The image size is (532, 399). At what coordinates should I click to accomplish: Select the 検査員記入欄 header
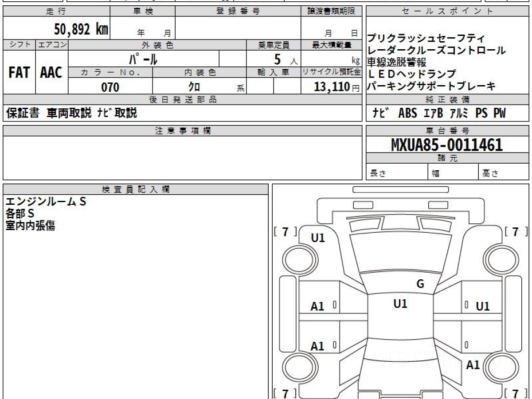point(136,189)
